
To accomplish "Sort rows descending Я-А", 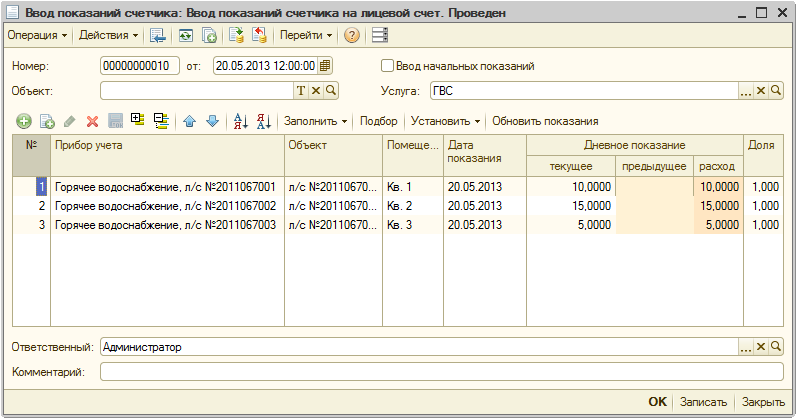I will coord(263,121).
